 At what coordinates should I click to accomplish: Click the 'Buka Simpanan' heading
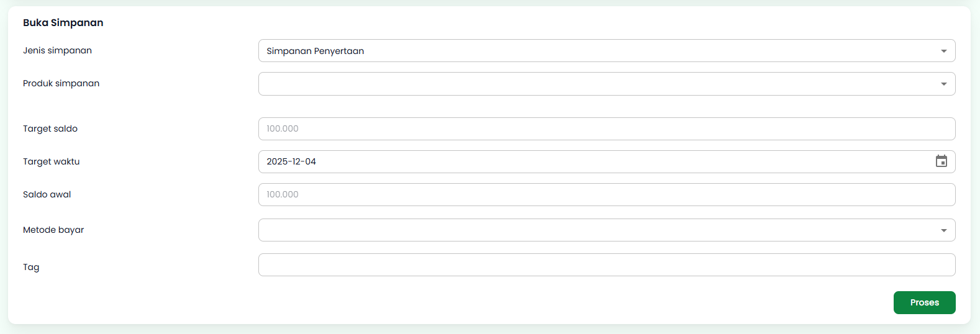[63, 22]
